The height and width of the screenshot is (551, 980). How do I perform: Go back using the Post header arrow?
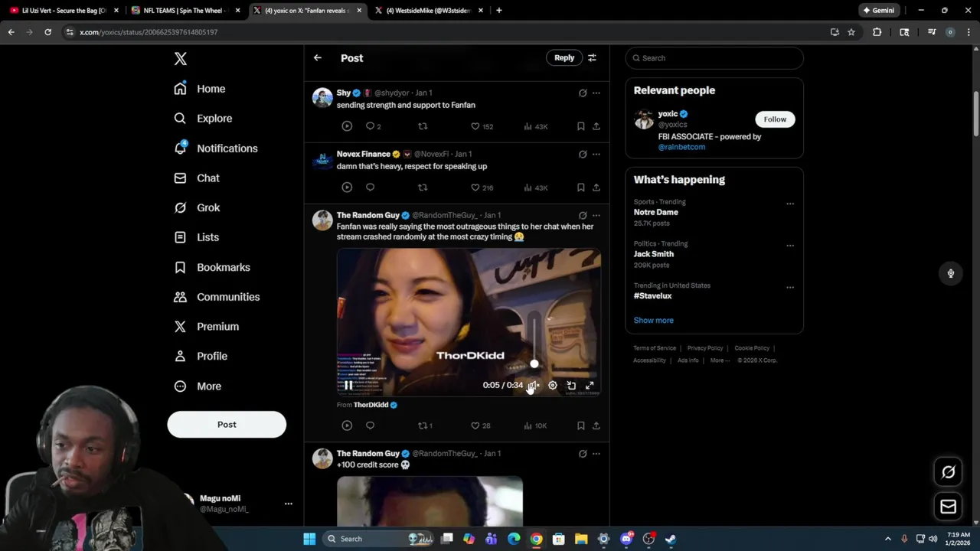pyautogui.click(x=318, y=58)
